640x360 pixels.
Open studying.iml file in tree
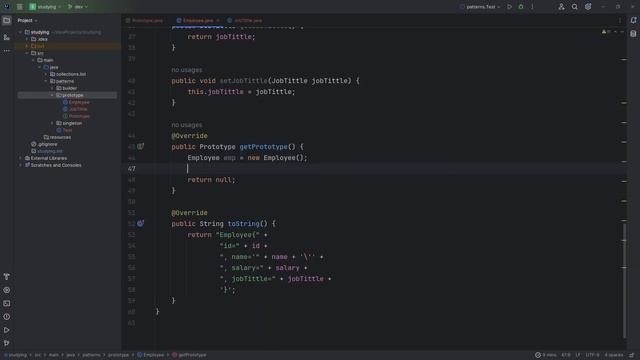[50, 151]
